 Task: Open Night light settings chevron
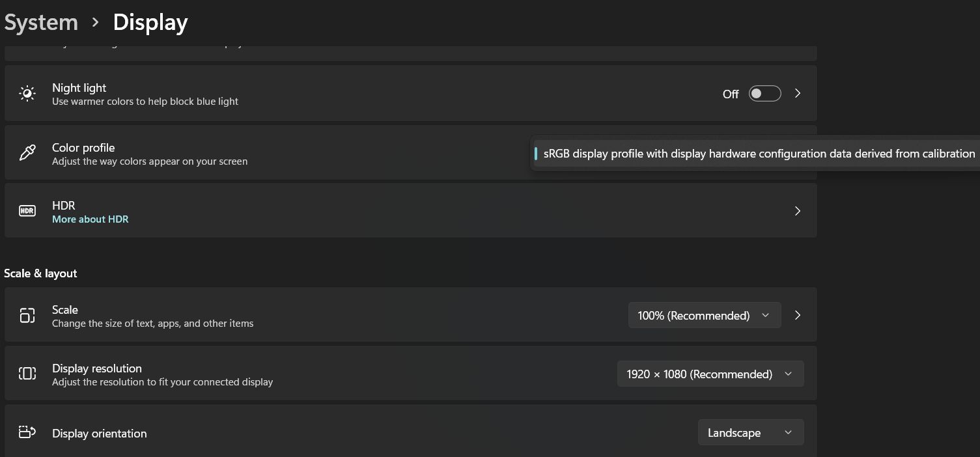[x=798, y=94]
